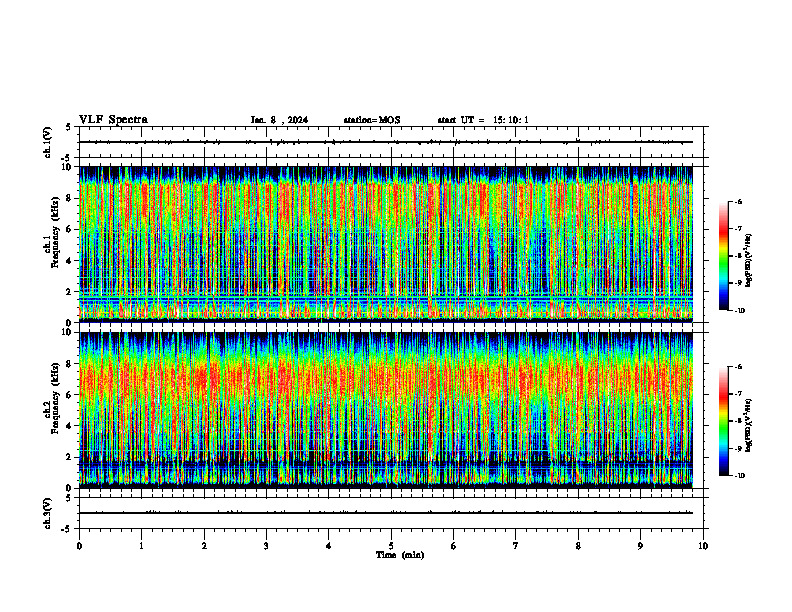Click the "ch.1(V)" axis label
792x612 pixels.
tap(47, 142)
